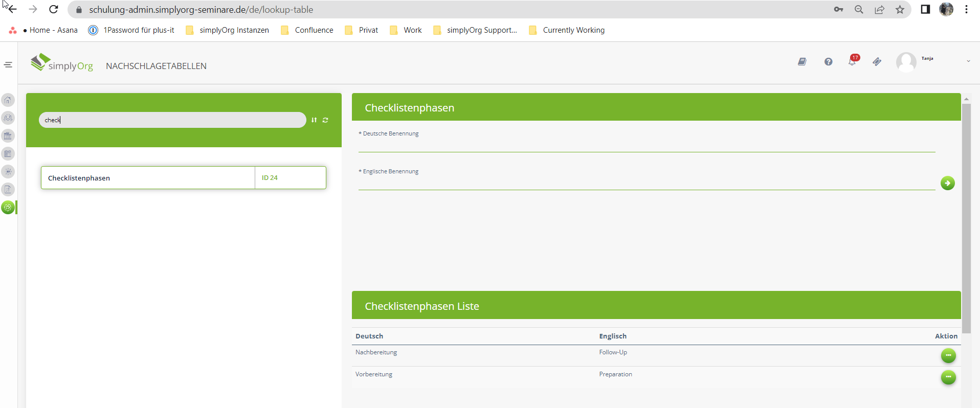The image size is (980, 408).
Task: Delete the Vorbereitung row
Action: (948, 377)
